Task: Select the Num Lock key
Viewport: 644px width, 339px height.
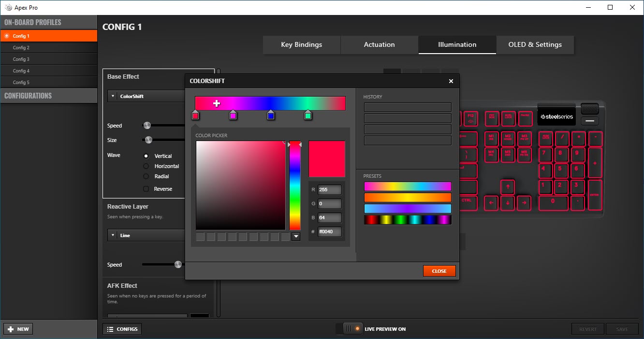Action: pos(545,139)
